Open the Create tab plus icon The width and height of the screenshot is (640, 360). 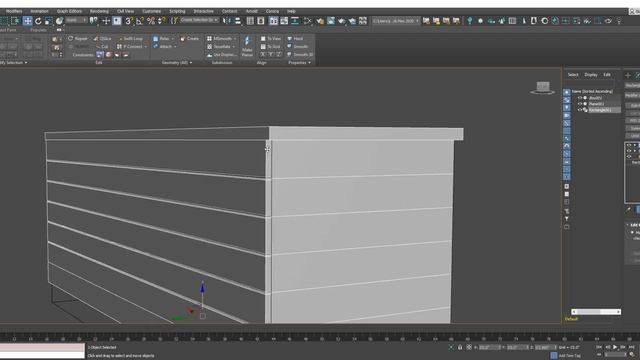(628, 75)
